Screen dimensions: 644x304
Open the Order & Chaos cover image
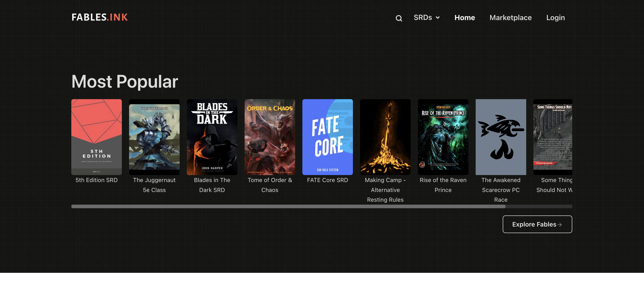270,137
